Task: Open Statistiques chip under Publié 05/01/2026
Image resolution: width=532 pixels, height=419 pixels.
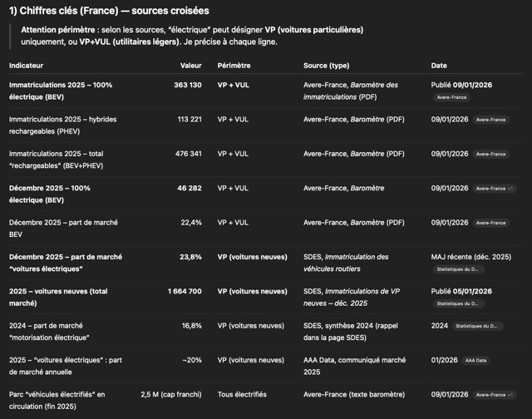Action: point(458,303)
